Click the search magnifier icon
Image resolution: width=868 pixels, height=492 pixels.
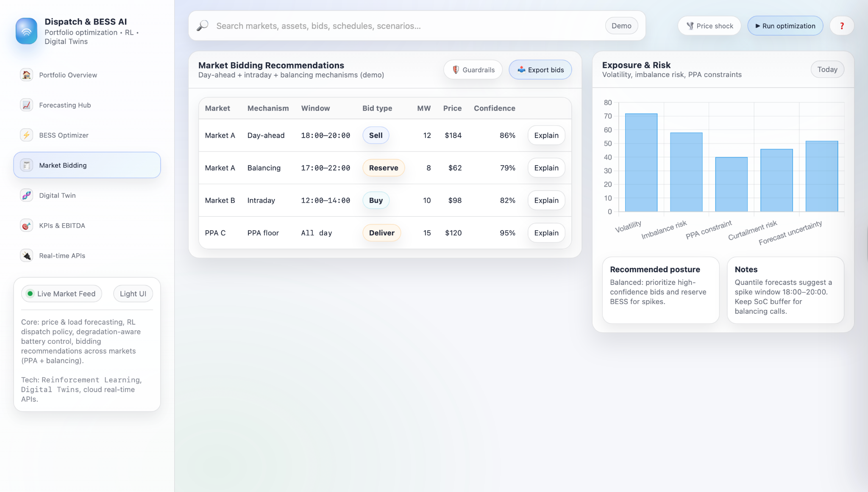click(203, 26)
